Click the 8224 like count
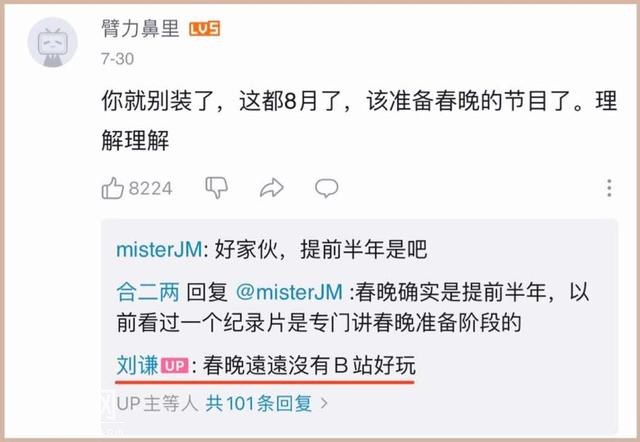640x442 pixels. click(x=151, y=189)
